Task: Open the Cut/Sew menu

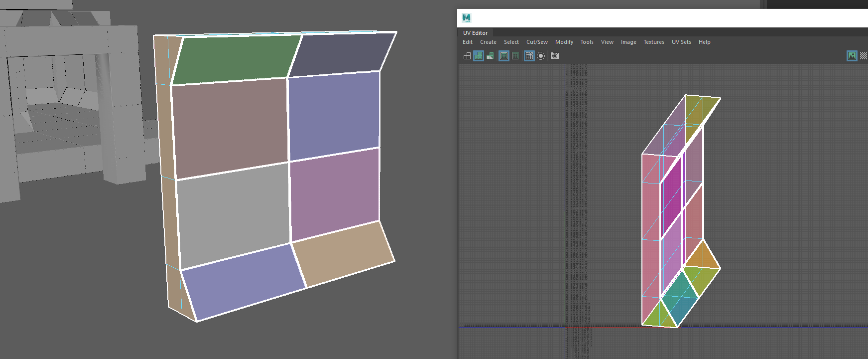Action: [x=537, y=42]
